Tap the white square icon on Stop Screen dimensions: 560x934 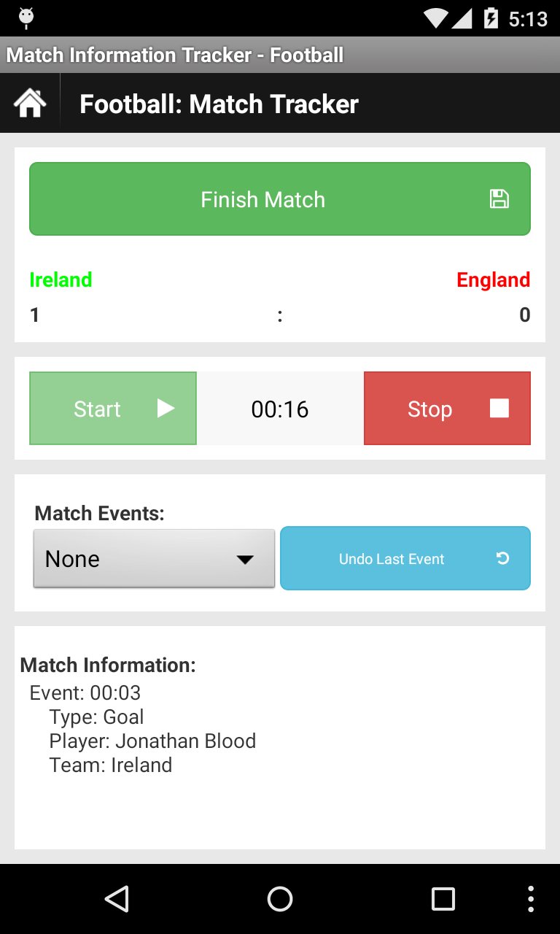coord(499,408)
